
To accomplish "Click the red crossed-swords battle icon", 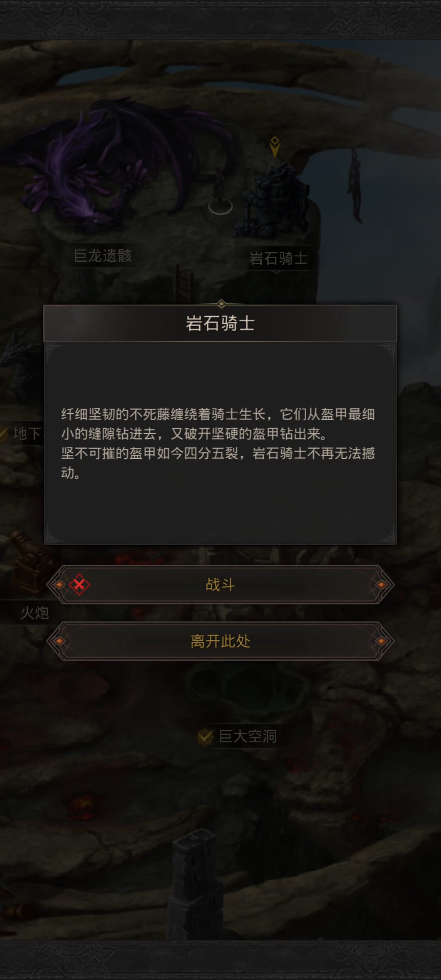I will point(79,585).
